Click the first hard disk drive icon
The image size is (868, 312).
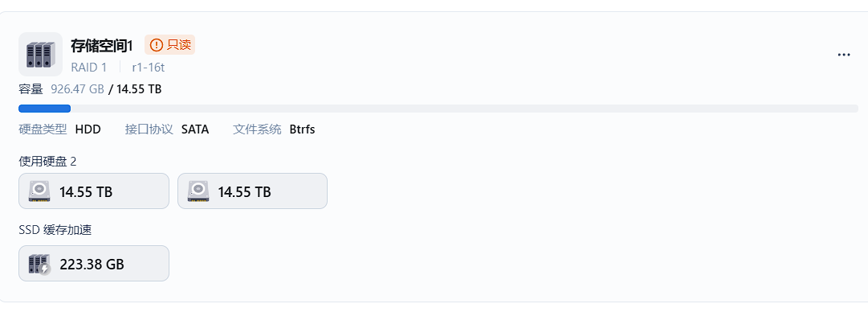tap(39, 191)
